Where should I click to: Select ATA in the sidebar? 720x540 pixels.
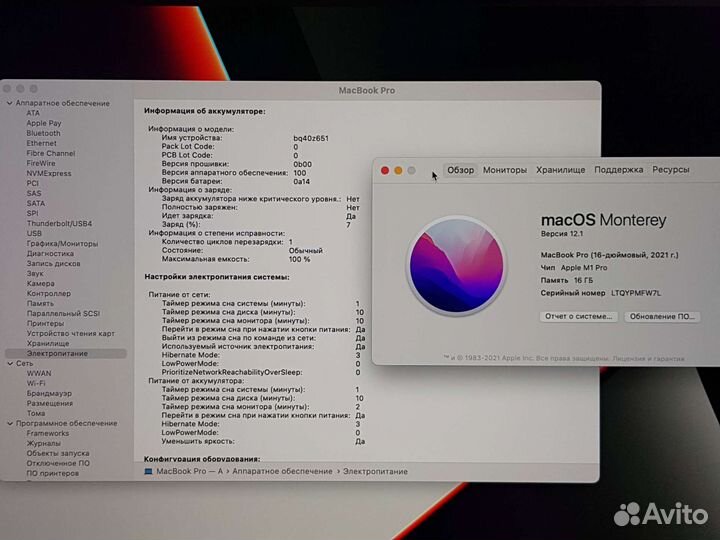pyautogui.click(x=33, y=113)
